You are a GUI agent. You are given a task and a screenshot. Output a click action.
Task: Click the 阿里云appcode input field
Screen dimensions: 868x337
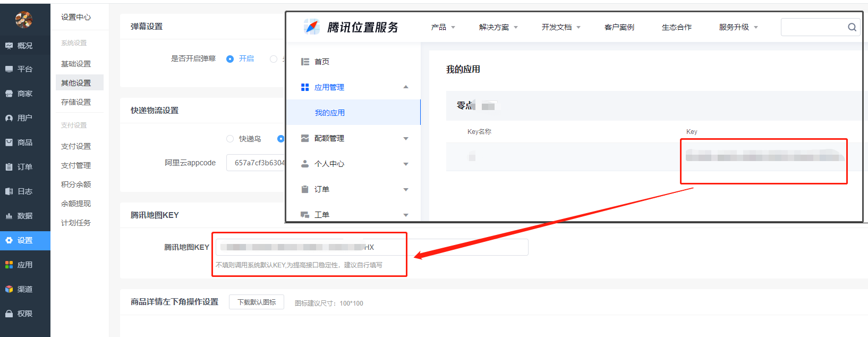point(256,163)
